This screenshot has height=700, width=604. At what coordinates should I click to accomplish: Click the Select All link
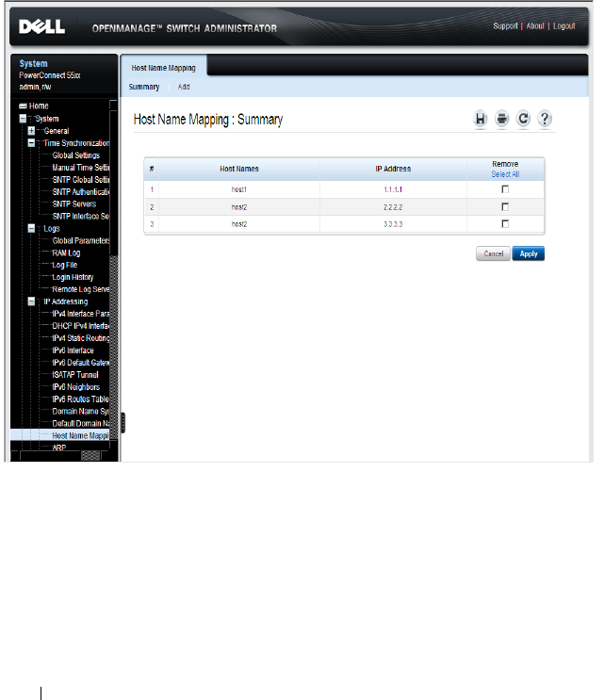505,174
